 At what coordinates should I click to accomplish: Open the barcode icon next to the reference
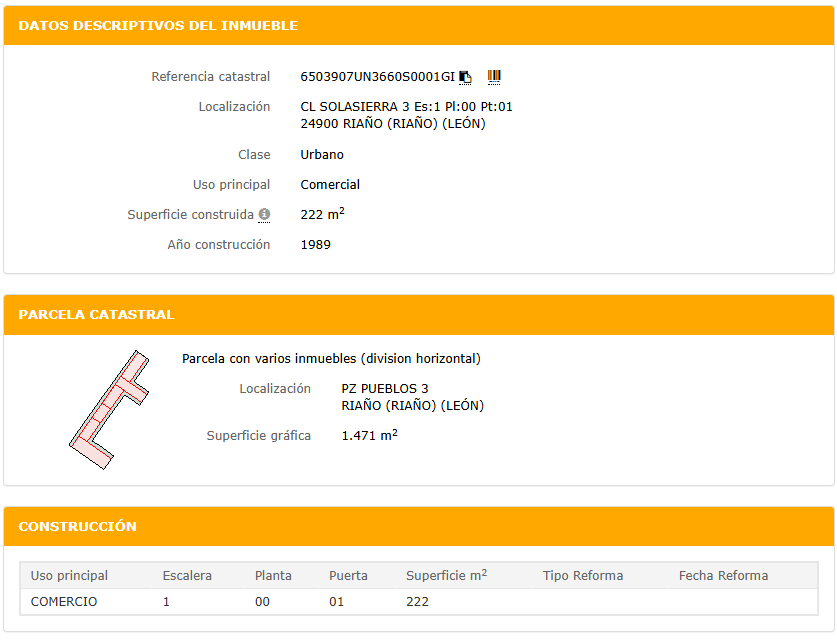(x=494, y=77)
